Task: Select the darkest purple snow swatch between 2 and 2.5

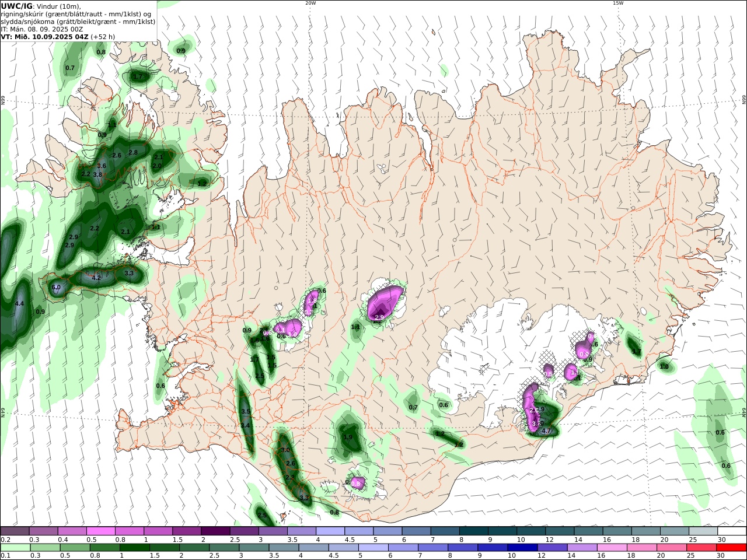Action: [215, 531]
